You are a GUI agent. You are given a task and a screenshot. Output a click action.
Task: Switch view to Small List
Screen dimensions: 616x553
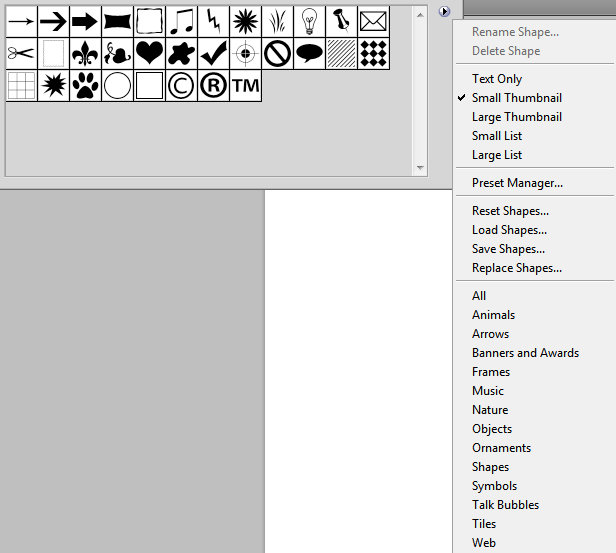pos(497,136)
